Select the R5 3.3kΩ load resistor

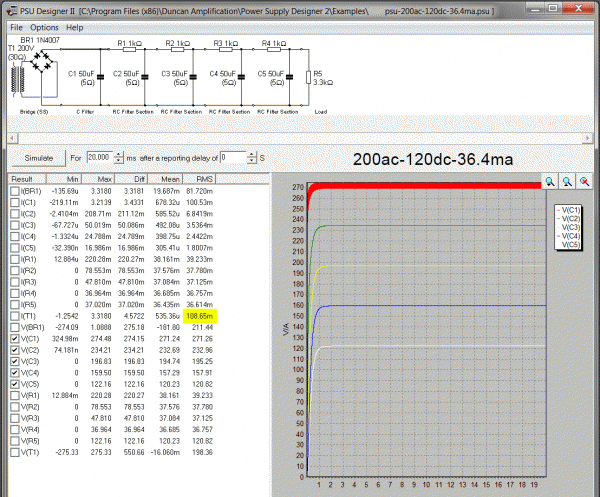308,77
